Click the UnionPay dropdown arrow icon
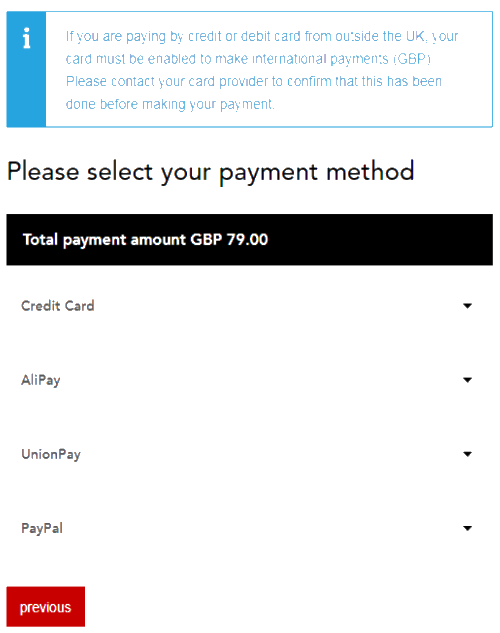This screenshot has height=633, width=500. pos(467,454)
